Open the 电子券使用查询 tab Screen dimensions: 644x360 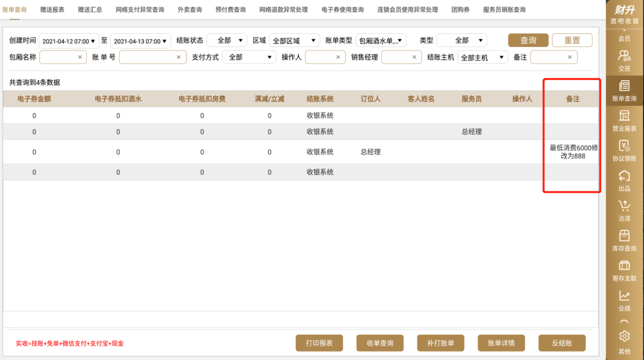343,10
